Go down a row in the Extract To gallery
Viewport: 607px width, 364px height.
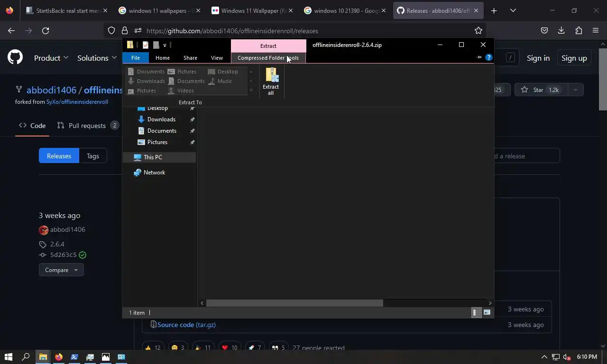(x=251, y=81)
